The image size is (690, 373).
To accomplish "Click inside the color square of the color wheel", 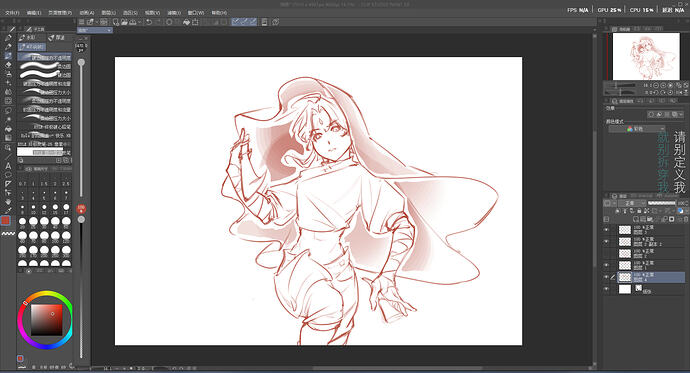I will pos(46,319).
